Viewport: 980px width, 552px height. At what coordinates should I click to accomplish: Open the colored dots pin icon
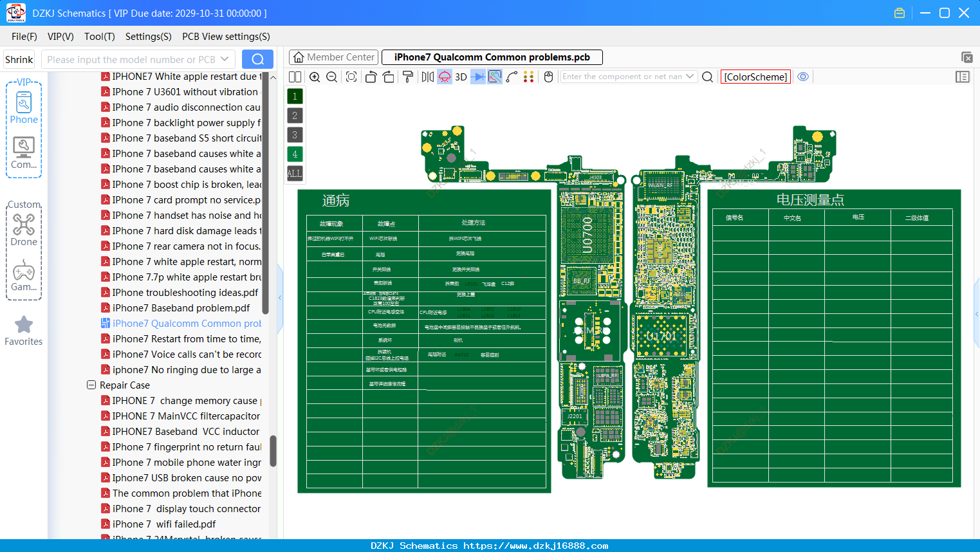(x=529, y=77)
